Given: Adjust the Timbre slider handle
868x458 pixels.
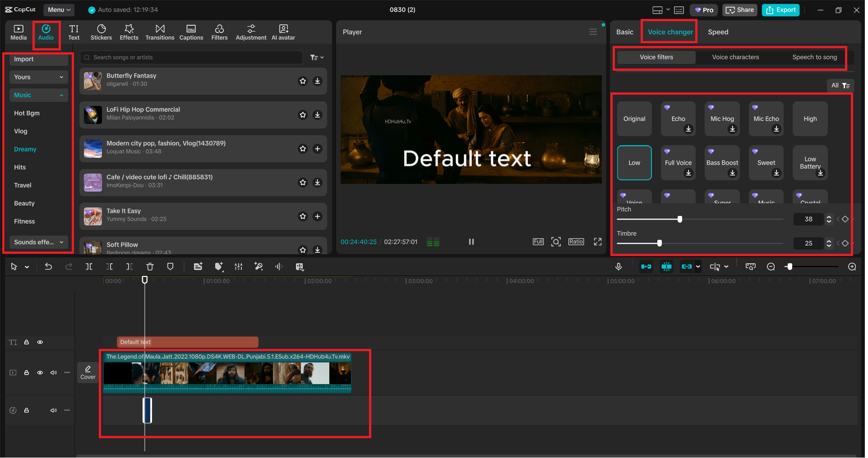Looking at the screenshot, I should coord(660,243).
